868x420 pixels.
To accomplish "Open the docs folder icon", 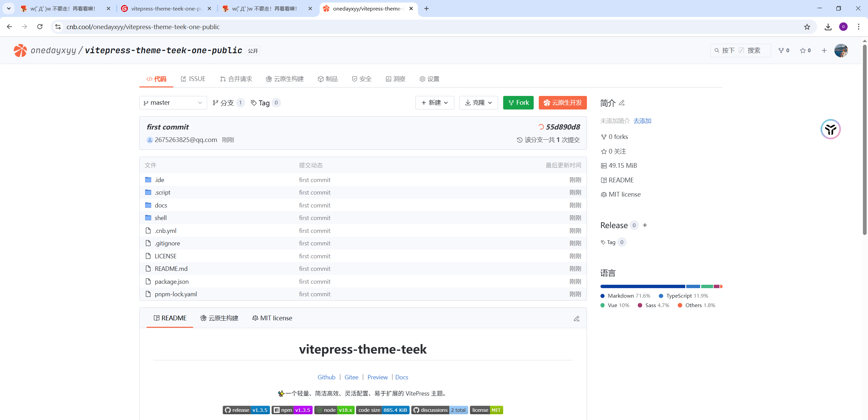I will [x=148, y=205].
